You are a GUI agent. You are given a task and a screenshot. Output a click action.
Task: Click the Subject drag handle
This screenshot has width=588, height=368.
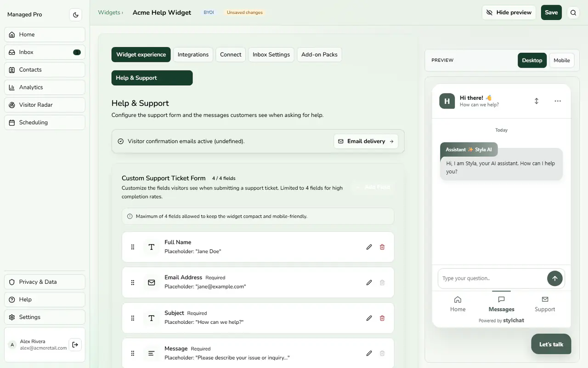coord(133,318)
